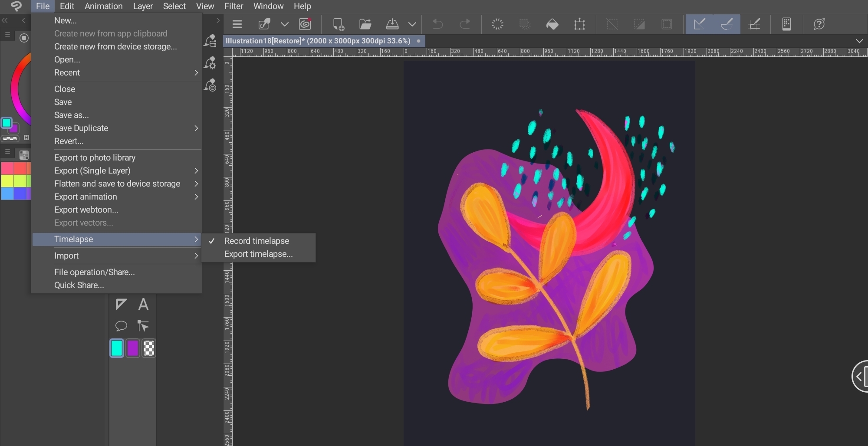This screenshot has height=446, width=868.
Task: Select the speech balloon tool
Action: pyautogui.click(x=121, y=326)
